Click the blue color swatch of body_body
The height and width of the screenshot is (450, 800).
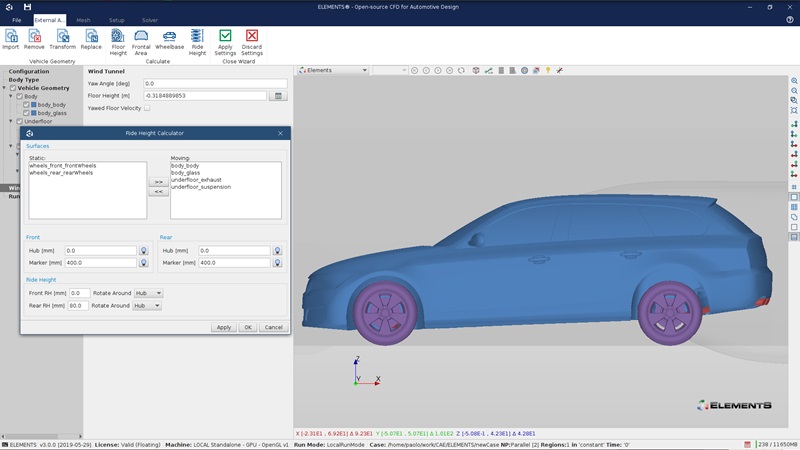tap(34, 105)
